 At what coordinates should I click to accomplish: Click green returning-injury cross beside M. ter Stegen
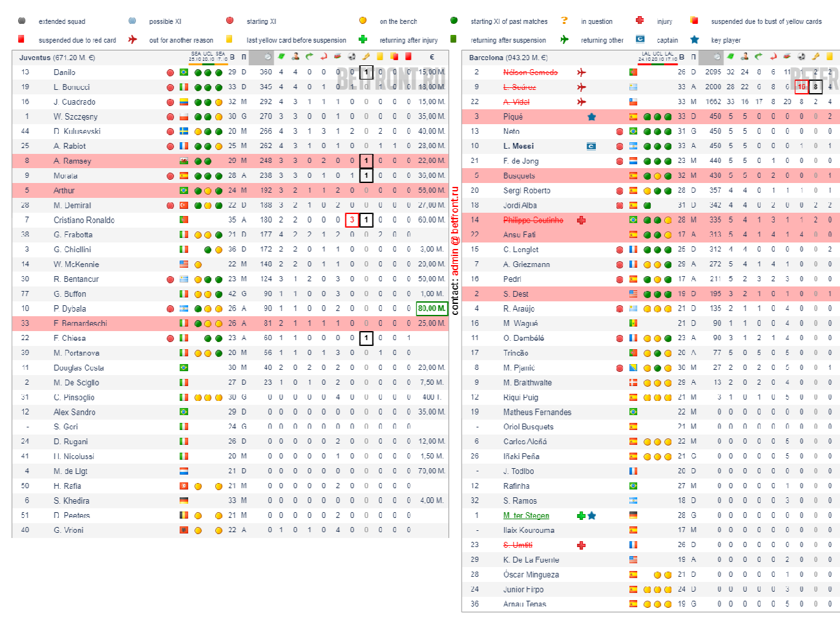pyautogui.click(x=581, y=515)
